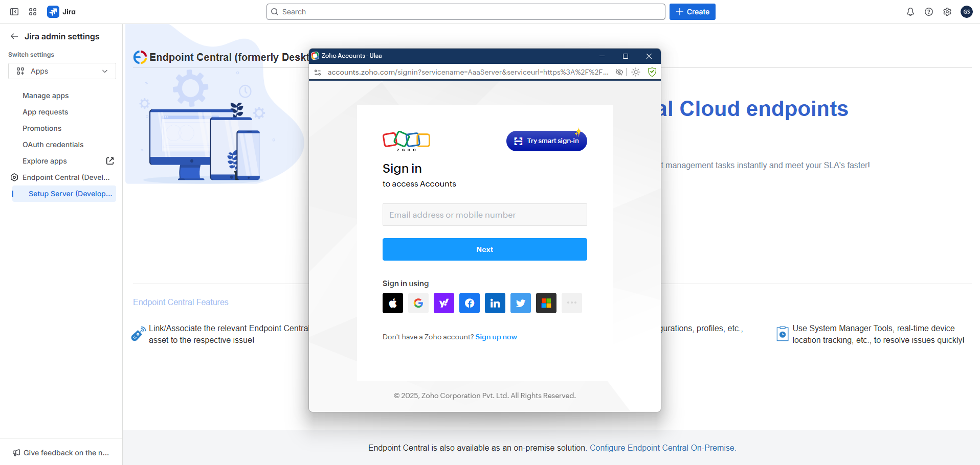
Task: Sign in with Apple
Action: (x=393, y=303)
